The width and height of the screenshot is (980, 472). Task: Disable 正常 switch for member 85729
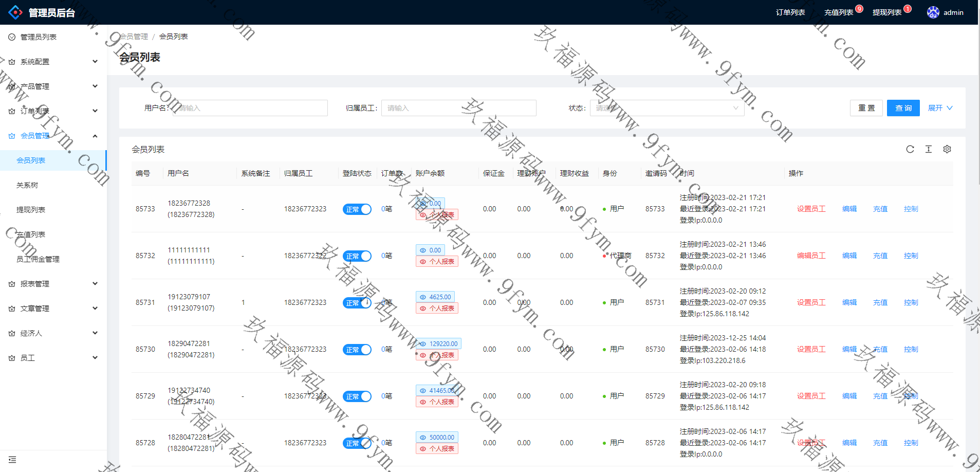357,396
